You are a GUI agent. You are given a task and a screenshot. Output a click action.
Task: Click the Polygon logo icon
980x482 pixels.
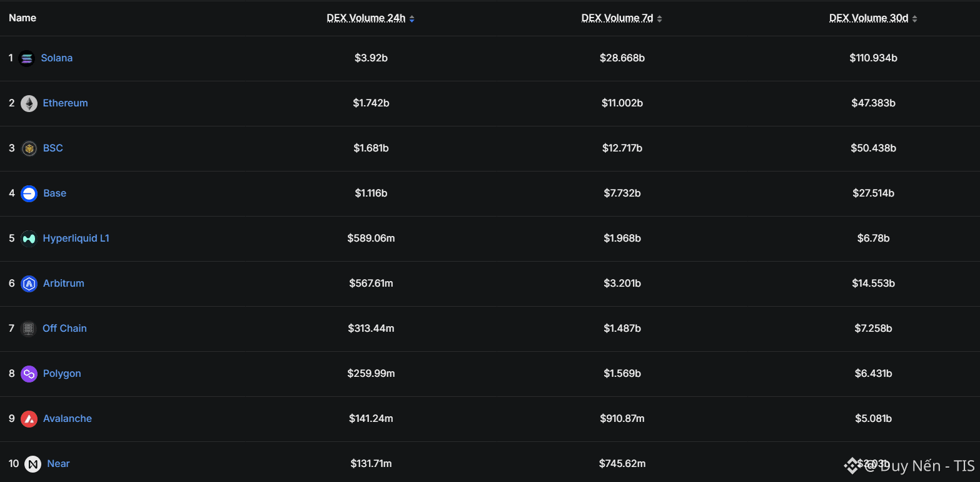coord(29,374)
